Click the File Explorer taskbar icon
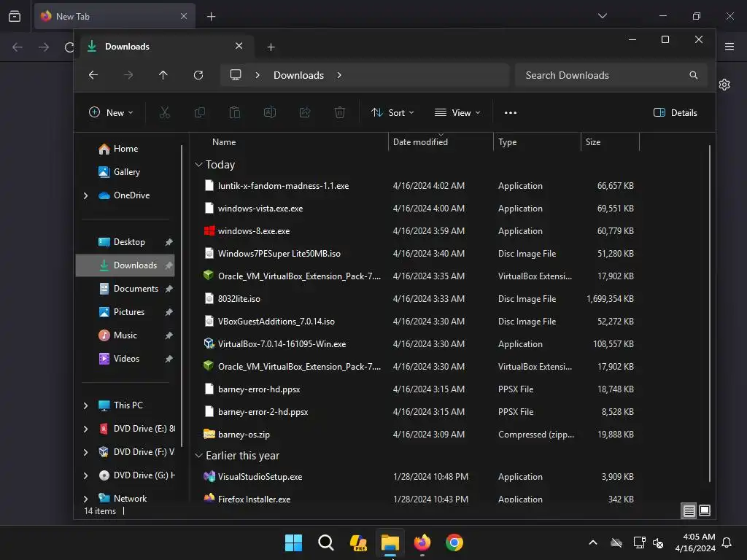 390,542
